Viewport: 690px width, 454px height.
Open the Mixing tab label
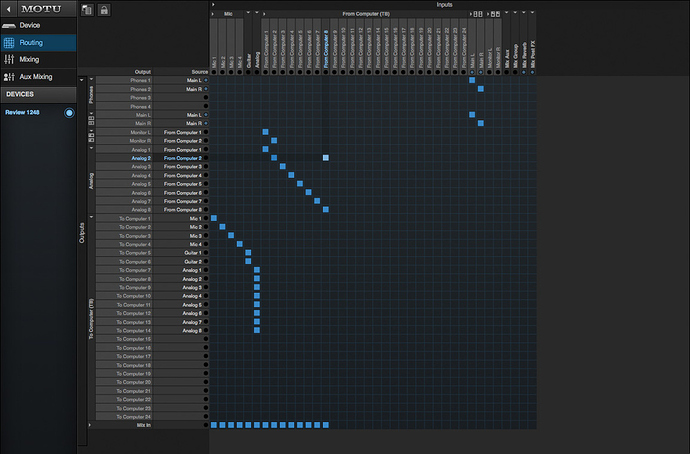pyautogui.click(x=31, y=60)
